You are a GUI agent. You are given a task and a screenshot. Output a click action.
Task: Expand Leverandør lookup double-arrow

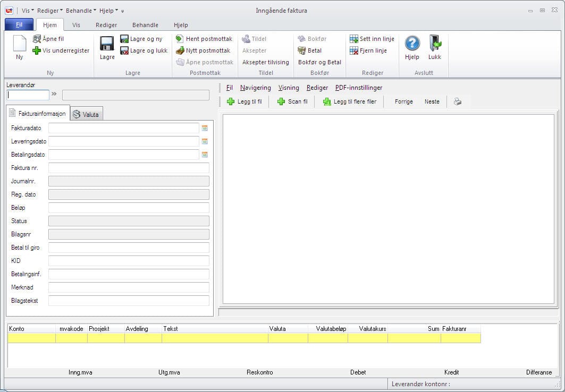[x=54, y=95]
